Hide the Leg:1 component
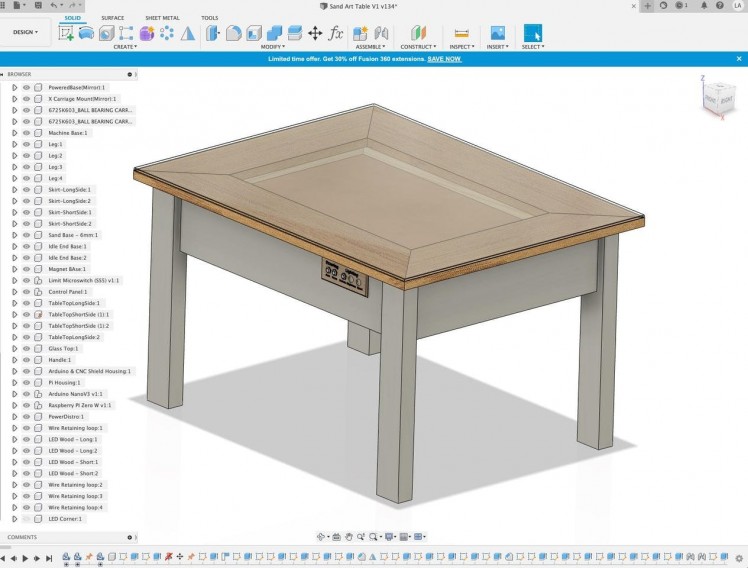Viewport: 748px width, 568px height. [27, 144]
